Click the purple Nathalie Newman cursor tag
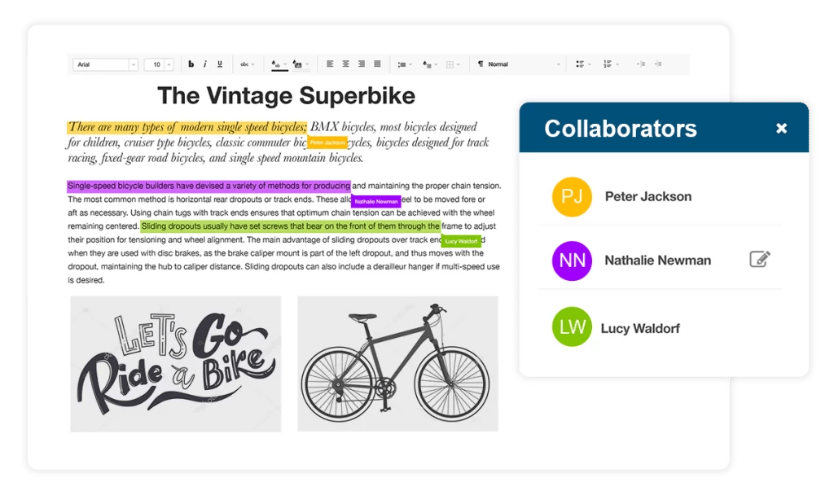Screen dimensions: 834x504 point(376,201)
